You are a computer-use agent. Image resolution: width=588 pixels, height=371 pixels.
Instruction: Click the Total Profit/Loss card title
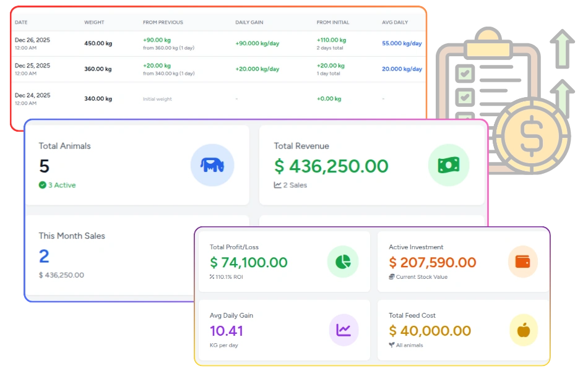click(x=234, y=247)
